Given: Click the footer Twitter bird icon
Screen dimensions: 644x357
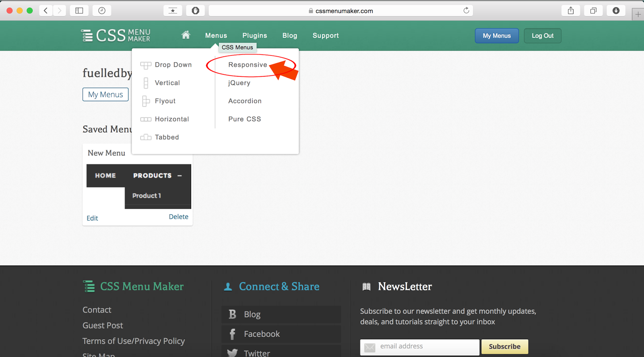Looking at the screenshot, I should 232,353.
